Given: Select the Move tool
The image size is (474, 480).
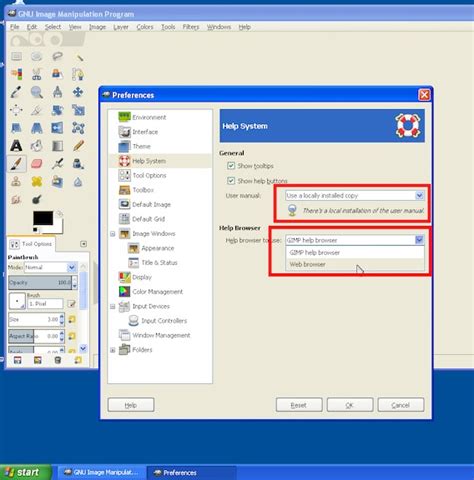Looking at the screenshot, I should (78, 92).
